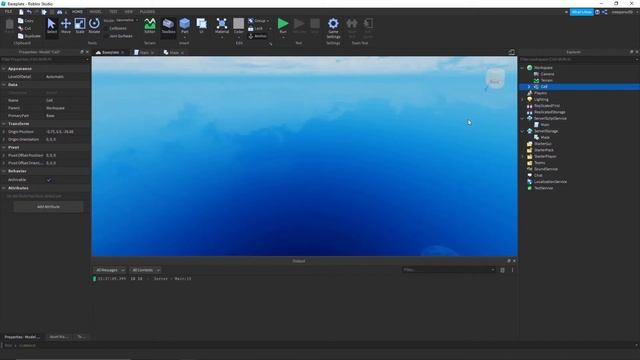The height and width of the screenshot is (360, 640).
Task: Expand the Cell model in Explorer
Action: point(529,87)
